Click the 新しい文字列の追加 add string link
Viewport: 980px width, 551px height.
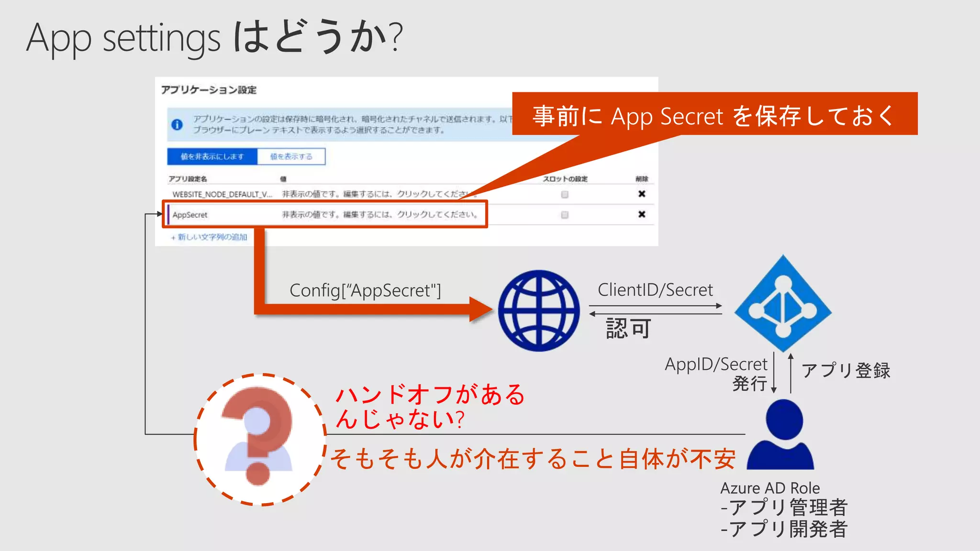[x=209, y=237]
